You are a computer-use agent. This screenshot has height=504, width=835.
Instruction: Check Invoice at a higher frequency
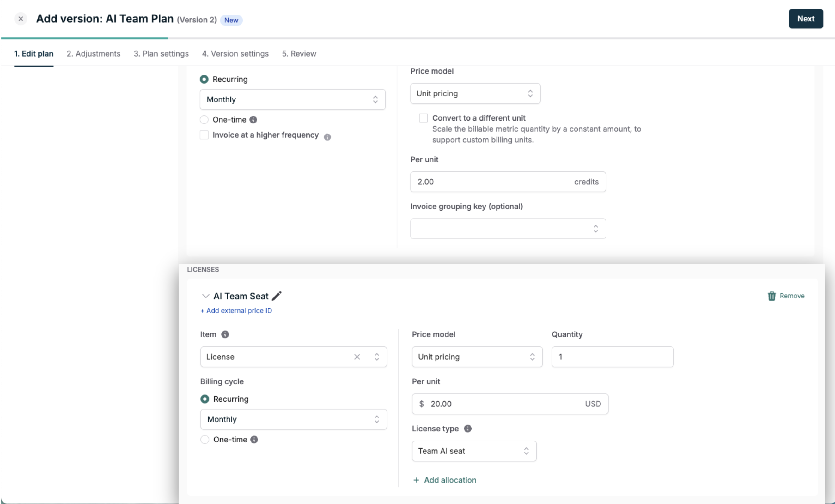point(204,135)
